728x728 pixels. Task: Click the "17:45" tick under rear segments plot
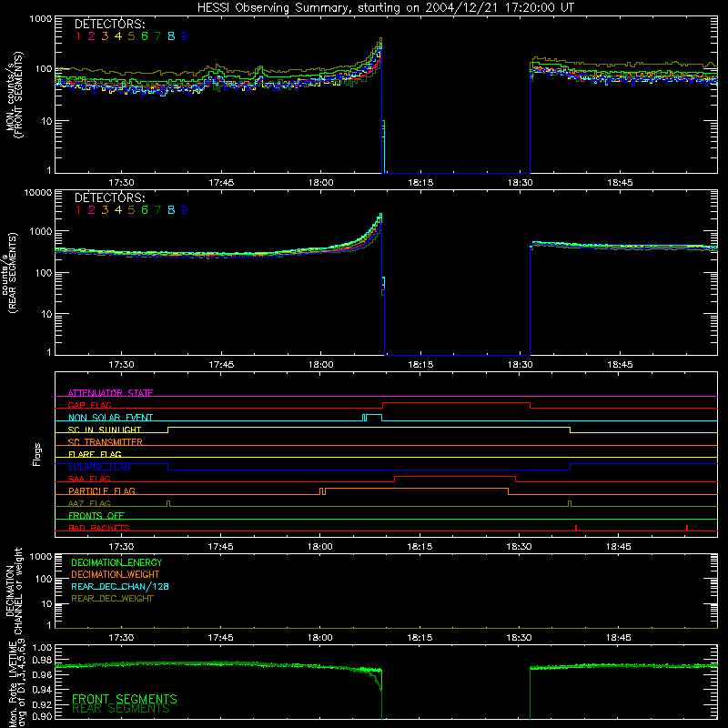[x=221, y=365]
